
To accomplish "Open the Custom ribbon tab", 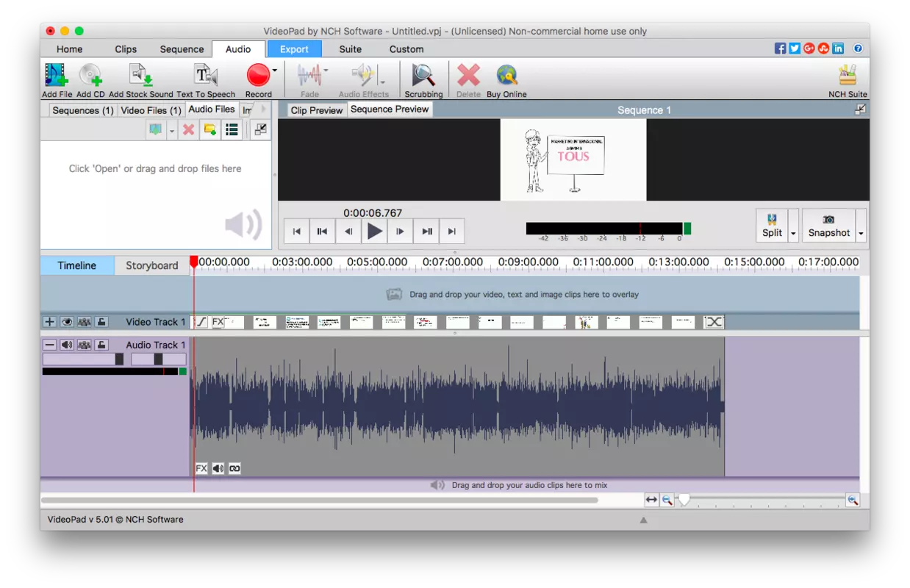I will click(x=406, y=49).
